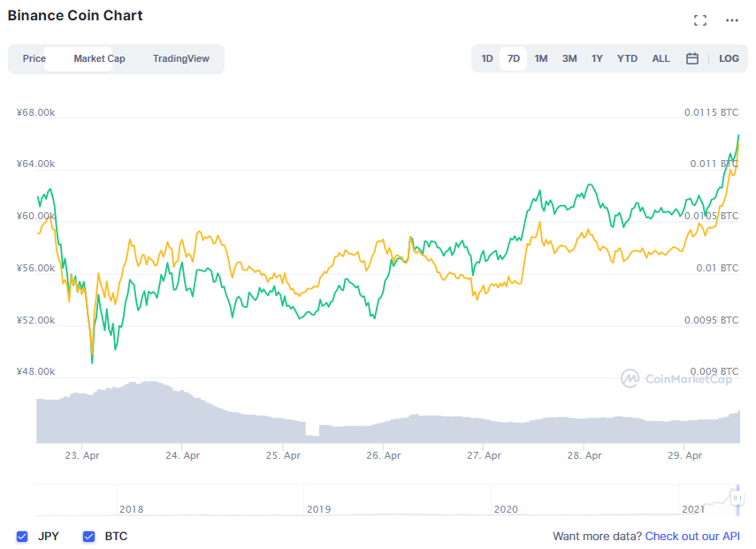Switch to the Market Cap tab
This screenshot has height=549, width=756.
[x=99, y=59]
